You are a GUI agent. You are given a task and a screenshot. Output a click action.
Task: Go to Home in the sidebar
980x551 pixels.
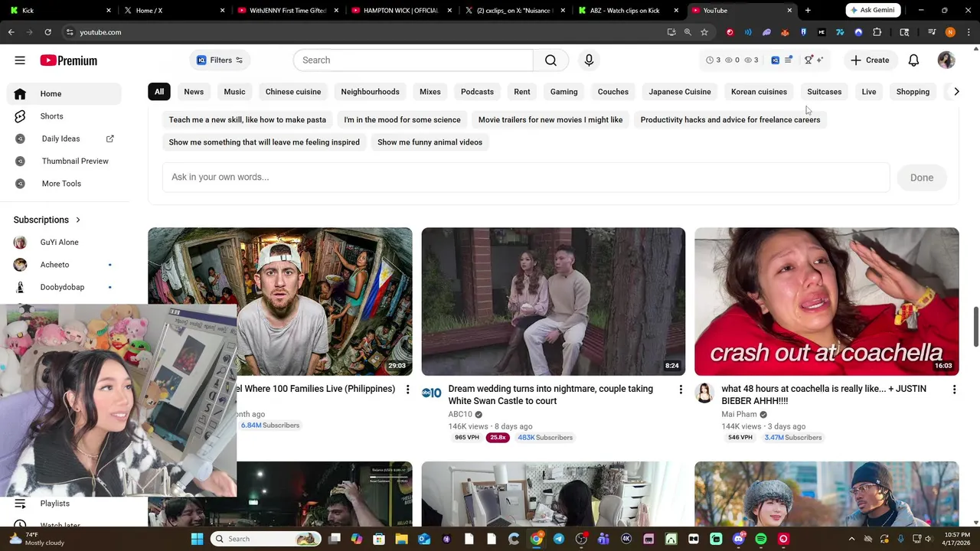point(64,93)
